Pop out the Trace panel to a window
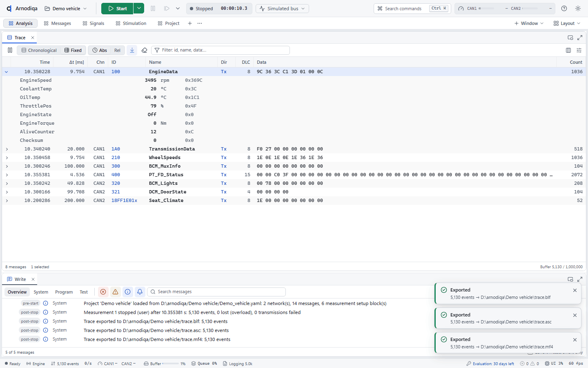Screen dimensions: 588x368 click(570, 38)
